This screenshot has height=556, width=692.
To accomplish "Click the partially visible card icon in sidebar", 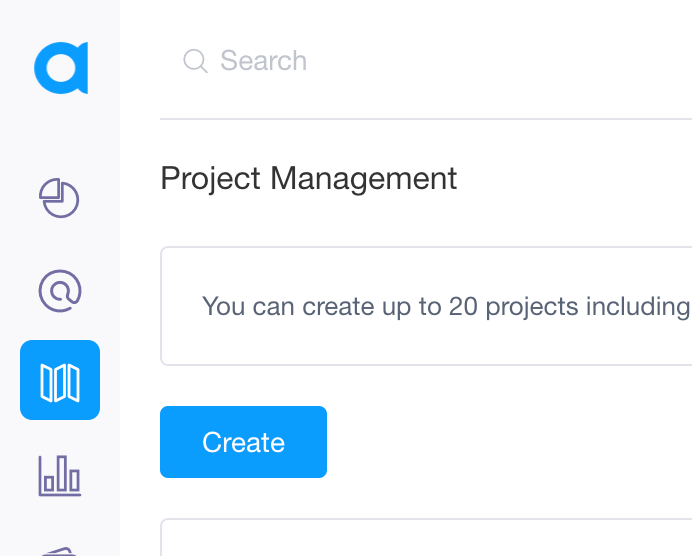I will coord(59,550).
